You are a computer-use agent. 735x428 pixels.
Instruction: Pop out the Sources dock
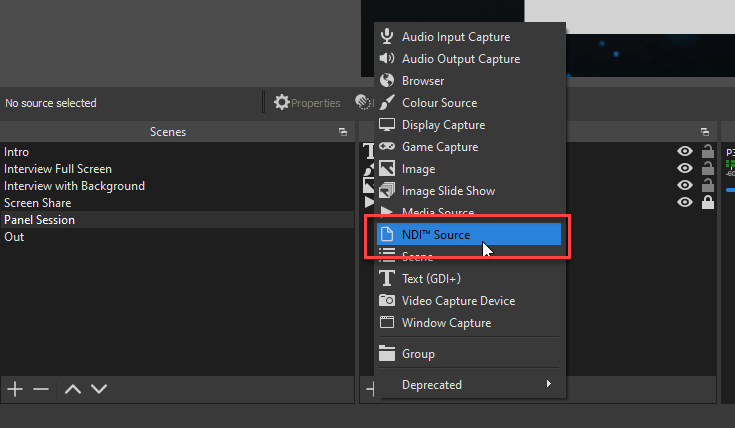click(x=705, y=132)
